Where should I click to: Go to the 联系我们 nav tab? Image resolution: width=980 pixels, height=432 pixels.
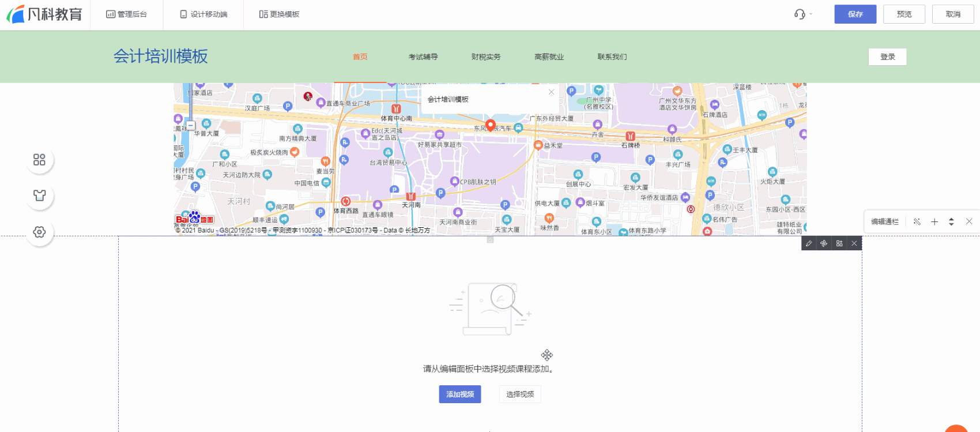tap(612, 57)
